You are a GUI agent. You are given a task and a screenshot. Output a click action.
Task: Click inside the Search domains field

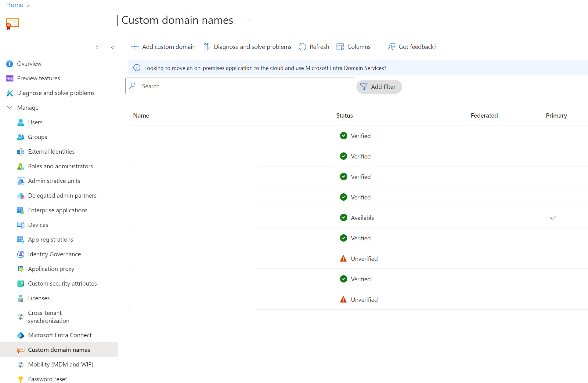click(240, 86)
